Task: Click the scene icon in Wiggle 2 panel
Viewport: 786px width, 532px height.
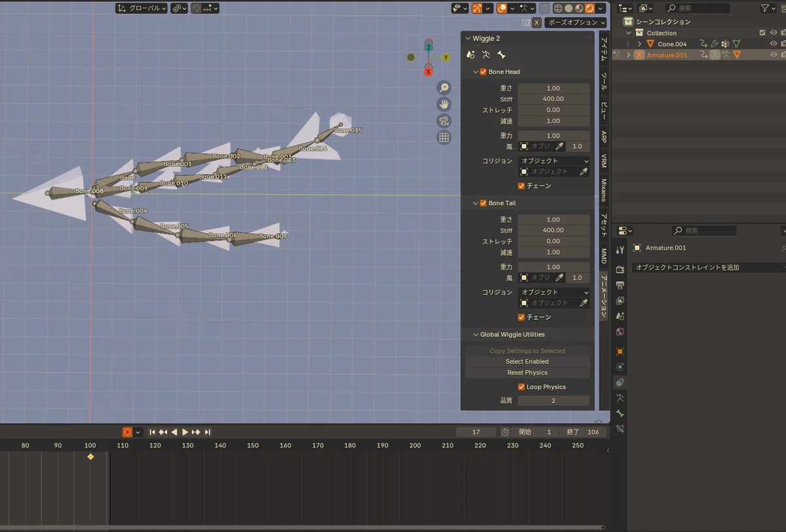Action: pos(470,55)
